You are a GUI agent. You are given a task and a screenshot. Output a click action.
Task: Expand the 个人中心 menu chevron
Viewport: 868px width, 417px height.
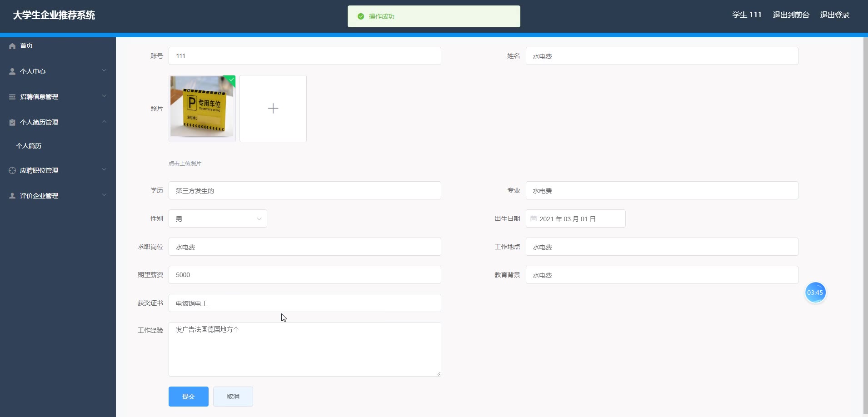coord(104,70)
